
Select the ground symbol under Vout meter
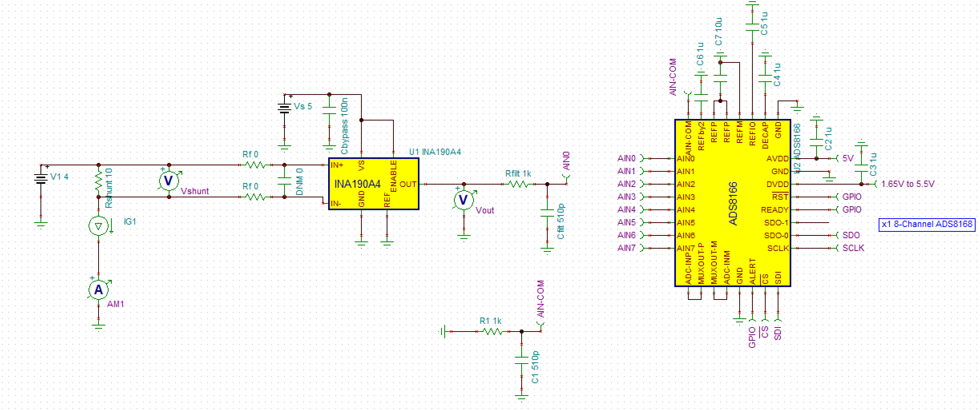464,237
